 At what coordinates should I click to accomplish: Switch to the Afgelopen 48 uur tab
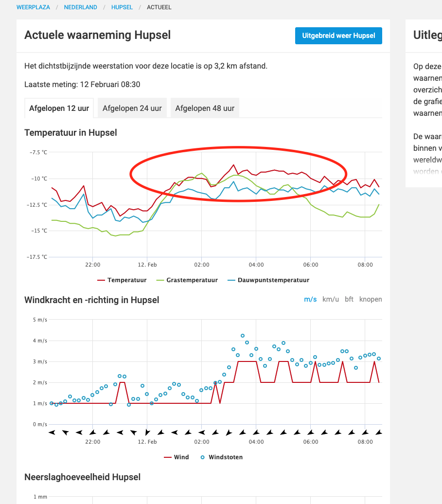(x=205, y=108)
